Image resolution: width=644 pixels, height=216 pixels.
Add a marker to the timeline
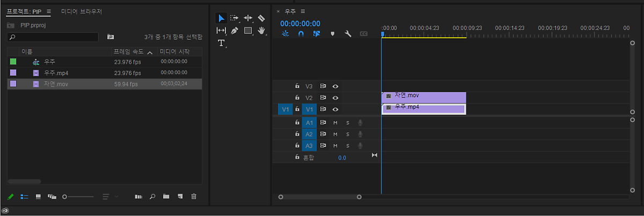[332, 34]
